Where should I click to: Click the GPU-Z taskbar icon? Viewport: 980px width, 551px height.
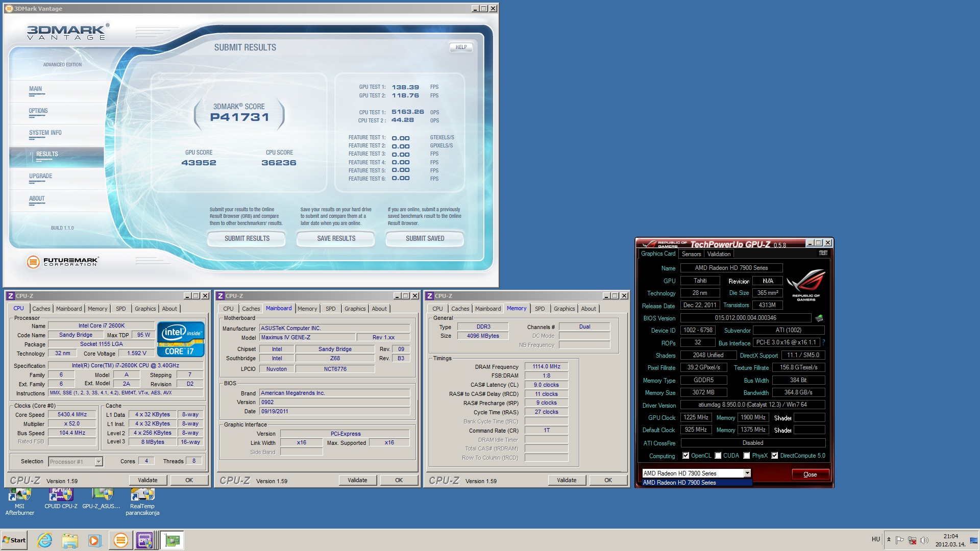pos(173,540)
